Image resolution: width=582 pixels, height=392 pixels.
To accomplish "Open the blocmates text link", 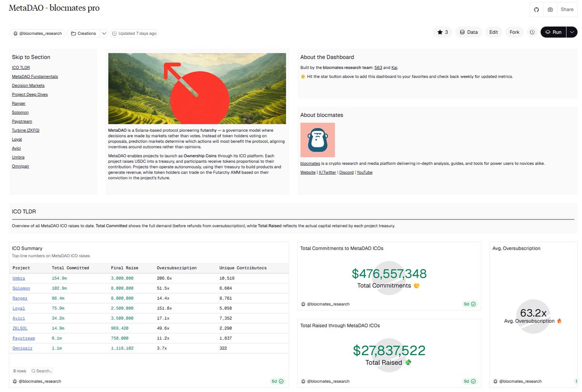I will (309, 164).
